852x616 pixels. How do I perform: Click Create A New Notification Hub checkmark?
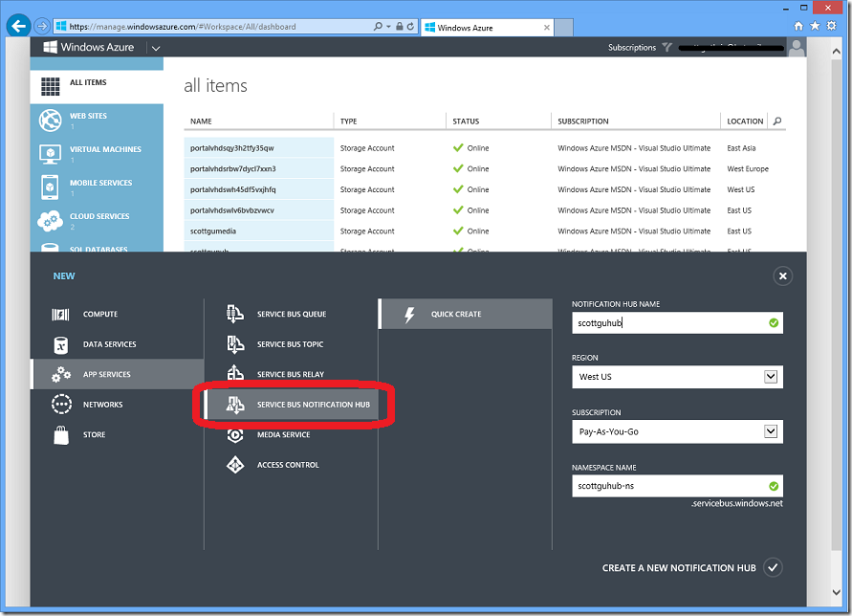773,567
